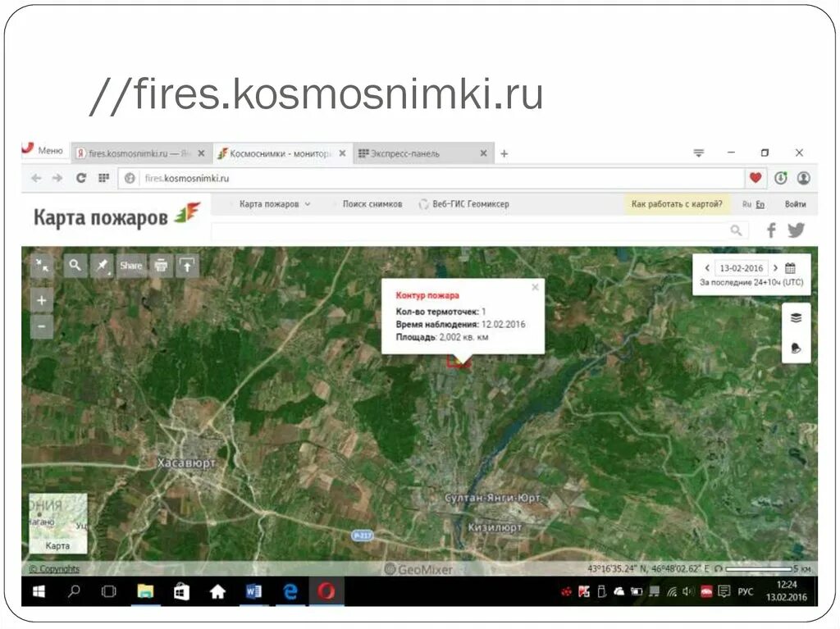
Task: Zoom in the map with plus
Action: click(x=42, y=301)
